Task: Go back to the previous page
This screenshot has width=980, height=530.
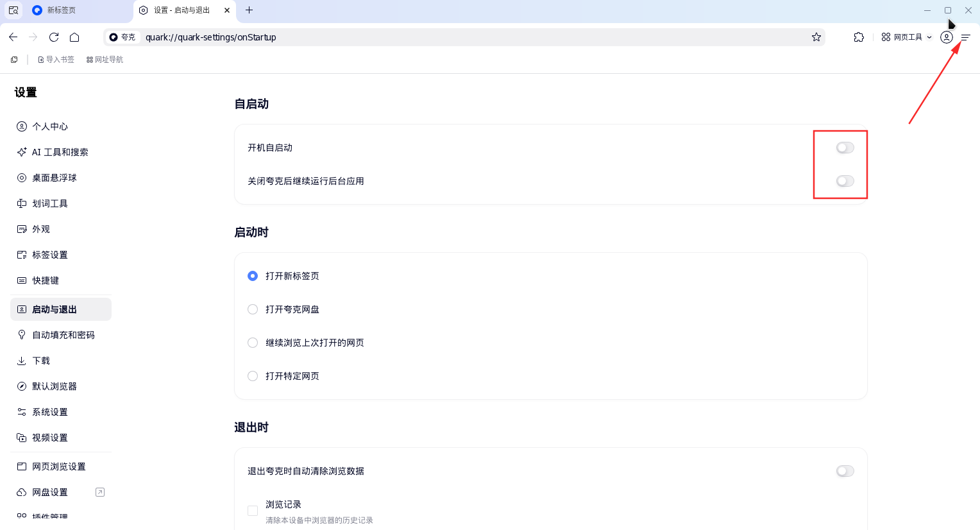Action: [x=13, y=37]
